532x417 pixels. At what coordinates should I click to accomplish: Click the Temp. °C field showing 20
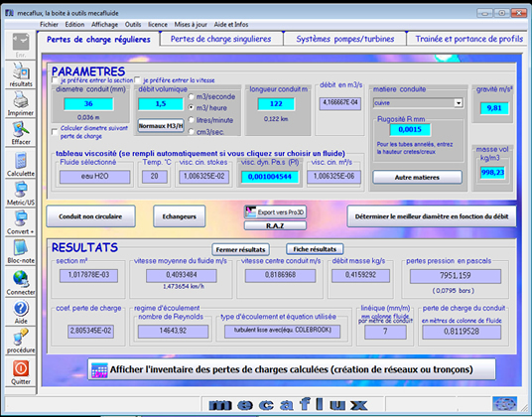point(155,177)
